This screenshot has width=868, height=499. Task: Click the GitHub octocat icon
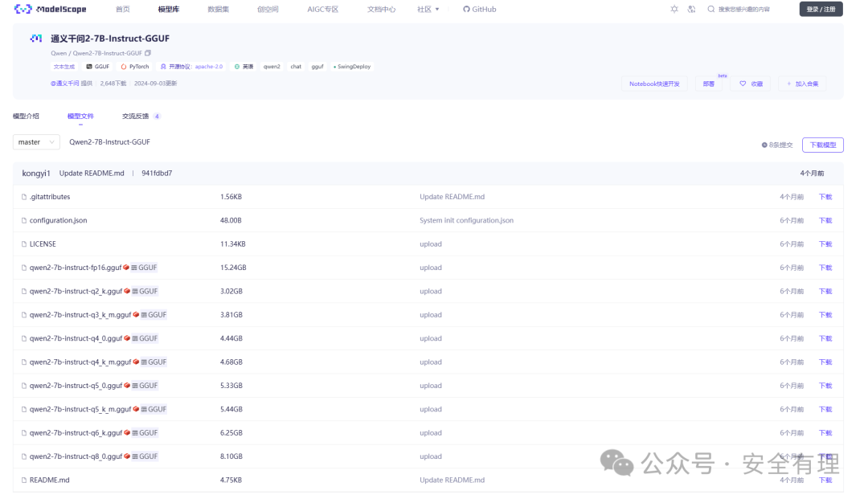point(466,9)
